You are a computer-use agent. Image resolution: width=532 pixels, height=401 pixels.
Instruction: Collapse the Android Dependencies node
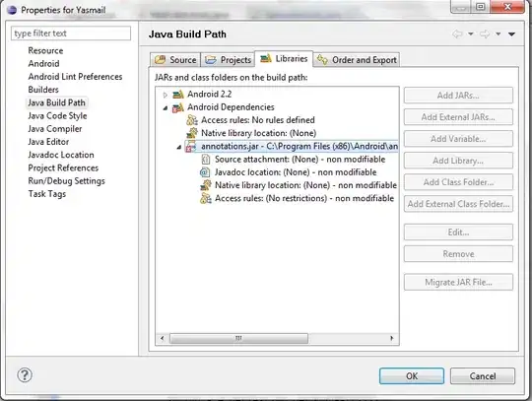pos(166,107)
